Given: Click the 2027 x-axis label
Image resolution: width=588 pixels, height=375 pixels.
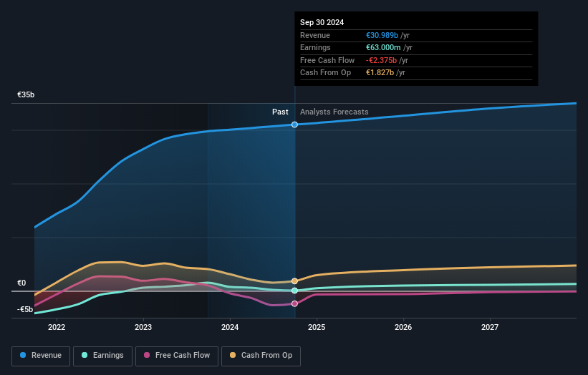Looking at the screenshot, I should 490,327.
